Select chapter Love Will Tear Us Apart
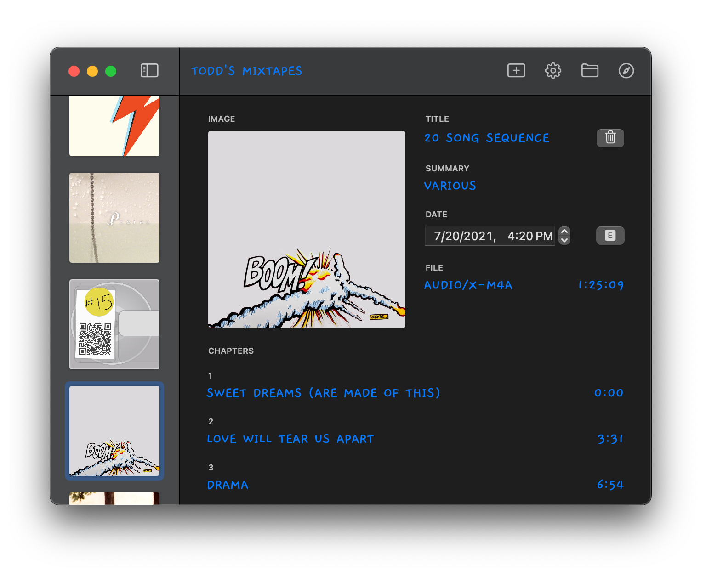The image size is (706, 588). coord(290,439)
